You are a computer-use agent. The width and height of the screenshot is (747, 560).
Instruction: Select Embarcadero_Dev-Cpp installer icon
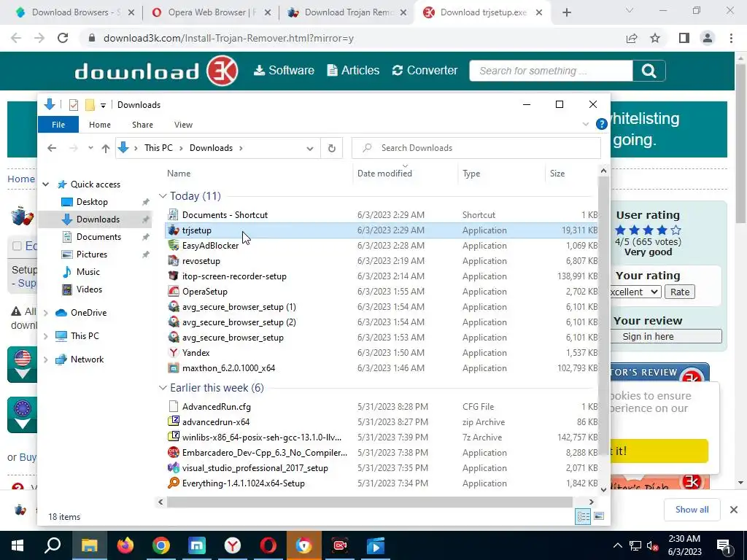coord(174,452)
